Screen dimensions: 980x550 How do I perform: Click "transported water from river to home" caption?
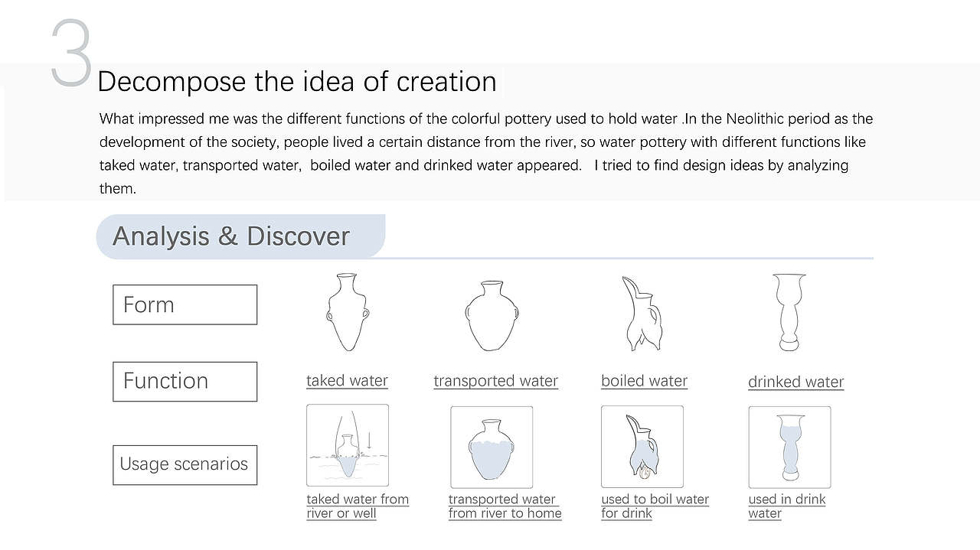point(505,506)
